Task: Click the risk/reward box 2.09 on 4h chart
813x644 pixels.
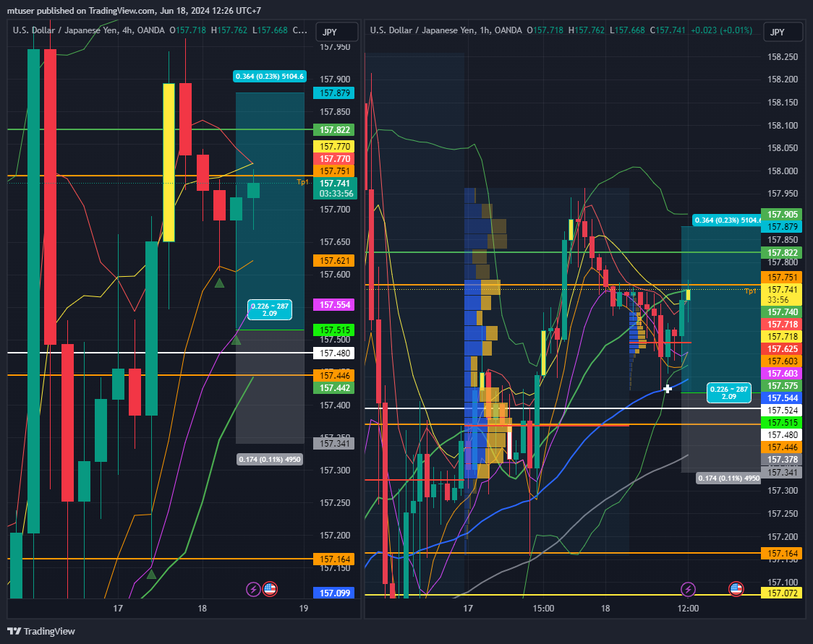Action: [270, 310]
